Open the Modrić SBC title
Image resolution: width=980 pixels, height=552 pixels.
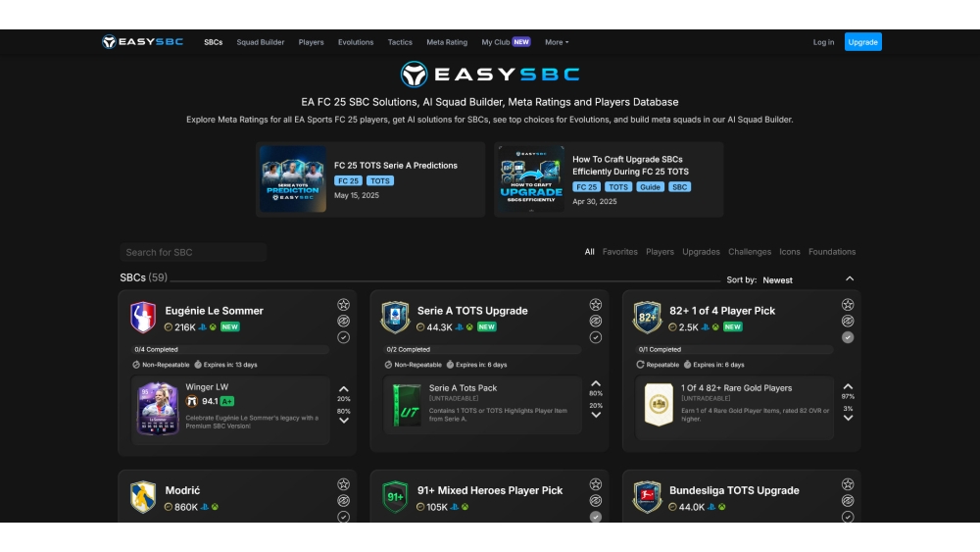click(x=182, y=491)
